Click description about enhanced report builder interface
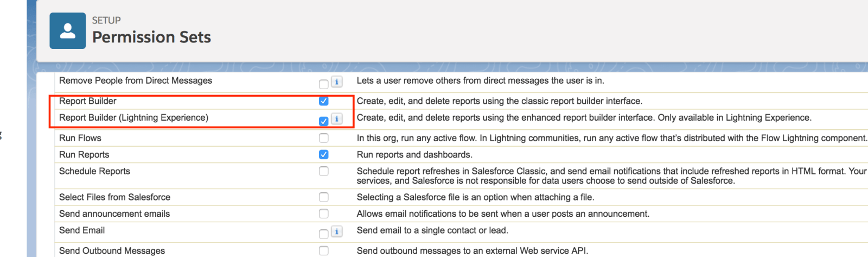This screenshot has height=257, width=868. [584, 117]
